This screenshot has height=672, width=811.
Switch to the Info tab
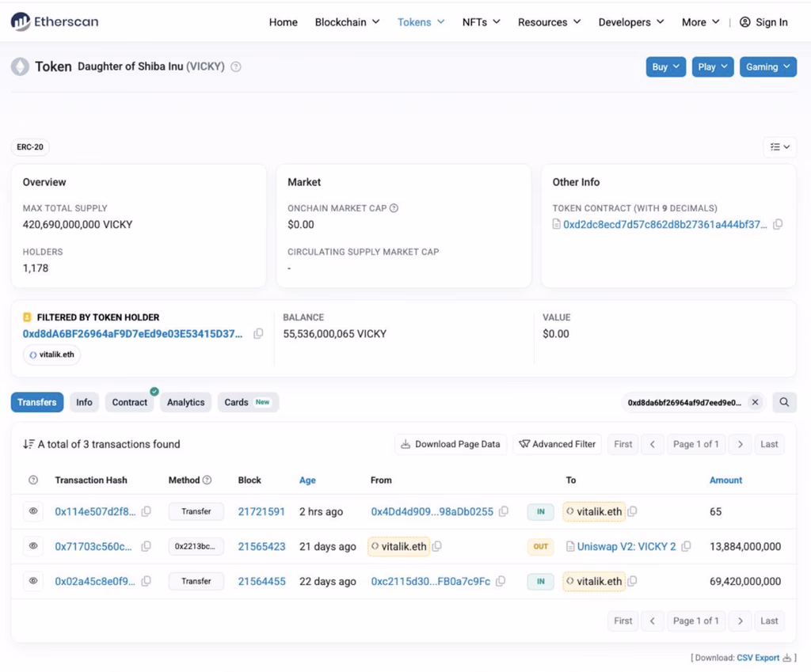tap(84, 402)
